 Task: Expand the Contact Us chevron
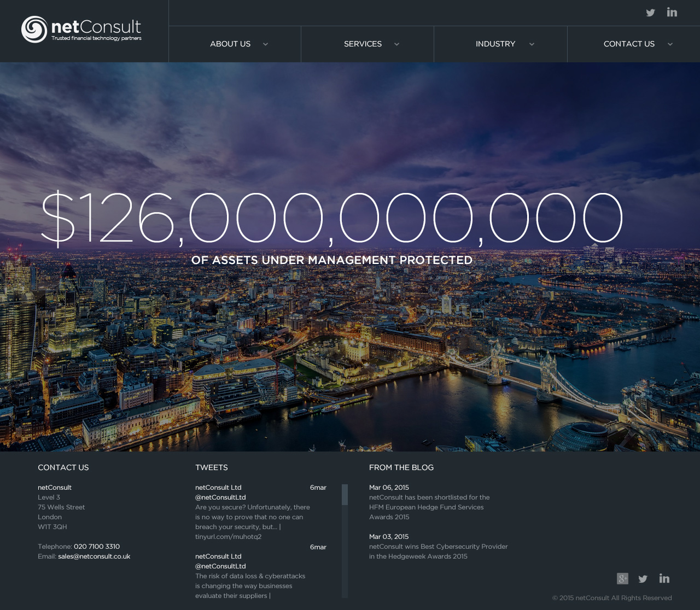tap(670, 44)
